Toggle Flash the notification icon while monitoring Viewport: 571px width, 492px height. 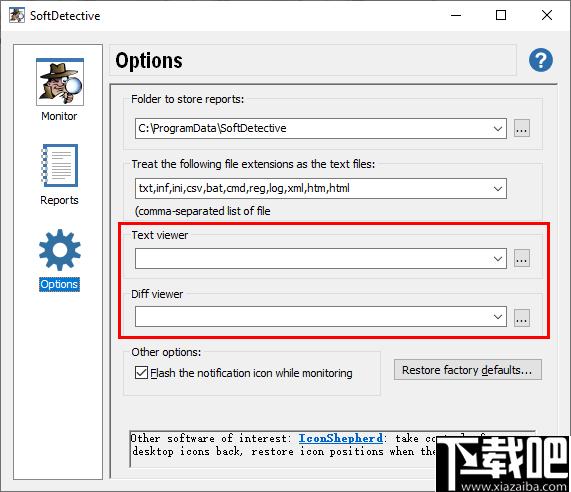coord(141,373)
